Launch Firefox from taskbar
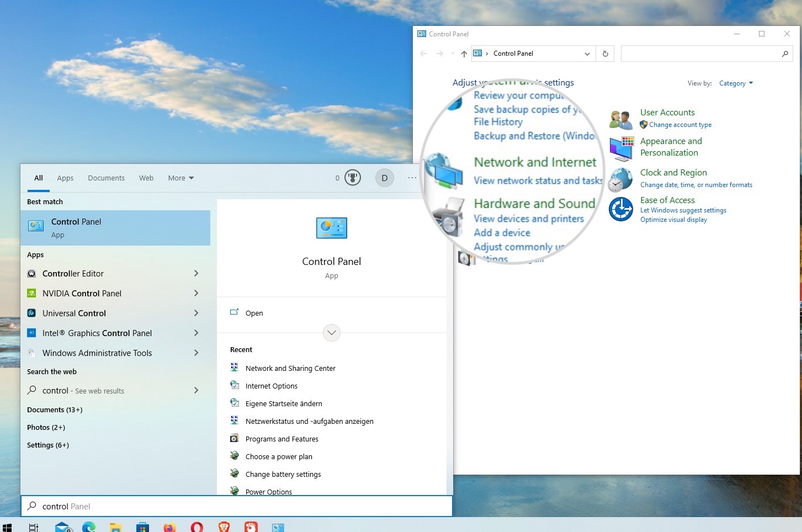 coord(169,527)
